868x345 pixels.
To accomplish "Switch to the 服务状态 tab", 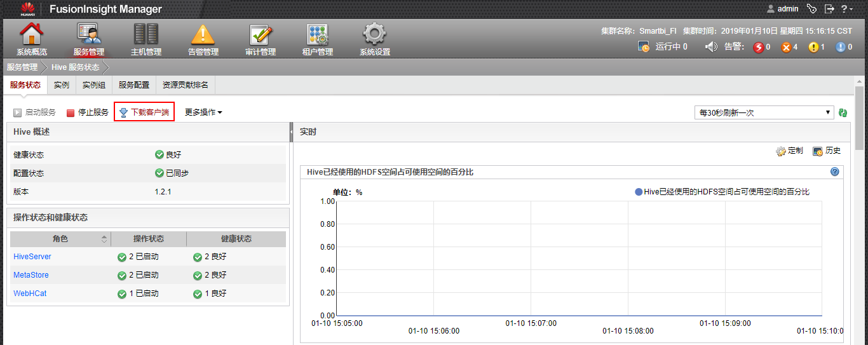I will [25, 85].
